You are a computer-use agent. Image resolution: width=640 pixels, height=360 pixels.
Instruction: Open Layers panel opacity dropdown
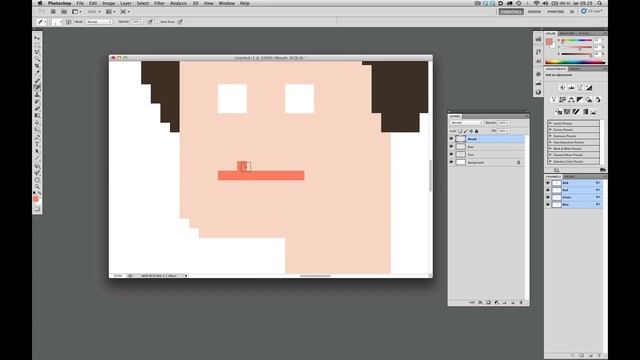pos(508,123)
